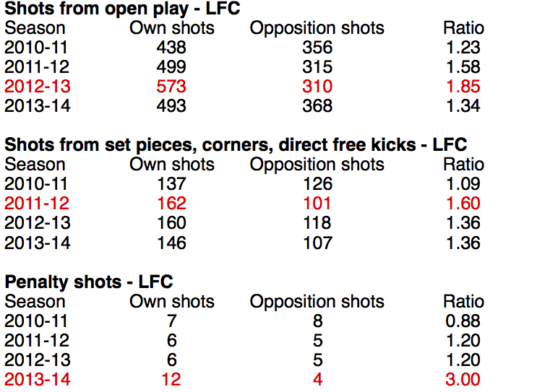Select the highlighted 1.60 ratio value

tap(463, 204)
